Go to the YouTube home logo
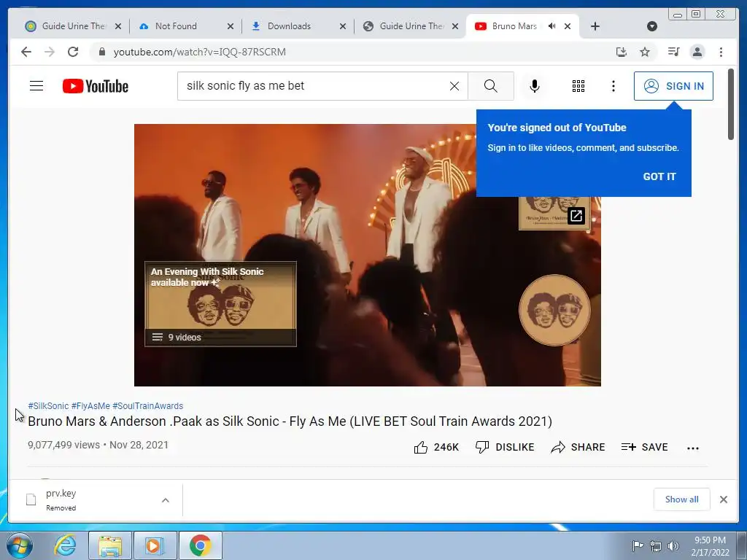Image resolution: width=747 pixels, height=560 pixels. click(96, 86)
